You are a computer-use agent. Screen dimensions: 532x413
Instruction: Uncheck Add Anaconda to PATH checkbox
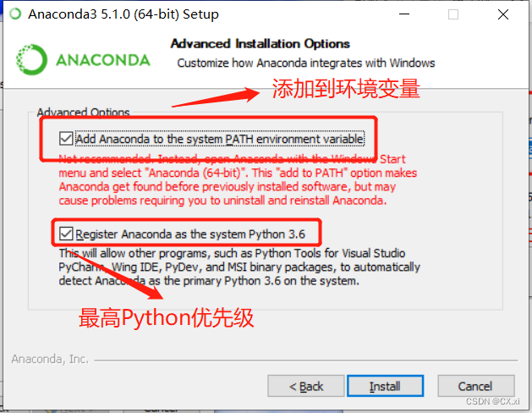coord(66,139)
